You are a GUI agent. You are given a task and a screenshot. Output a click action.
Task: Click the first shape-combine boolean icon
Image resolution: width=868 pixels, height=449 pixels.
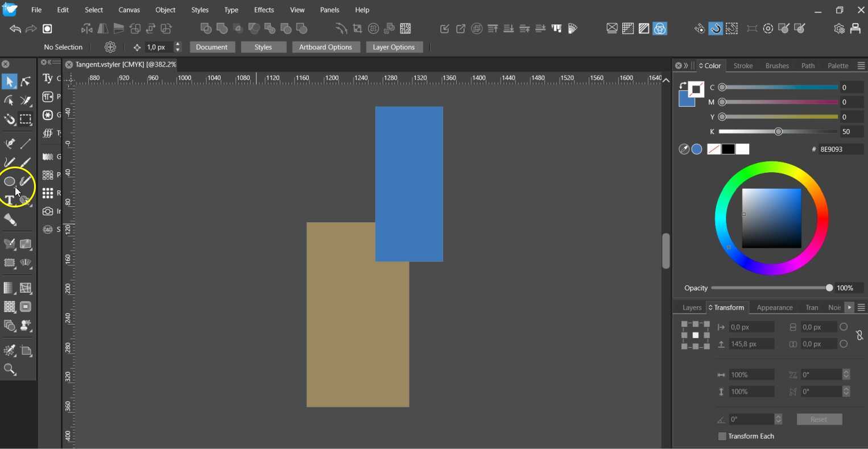tap(206, 28)
